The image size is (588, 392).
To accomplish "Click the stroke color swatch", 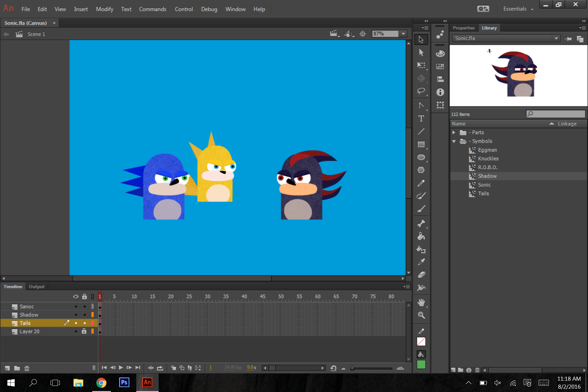I will pos(421,341).
